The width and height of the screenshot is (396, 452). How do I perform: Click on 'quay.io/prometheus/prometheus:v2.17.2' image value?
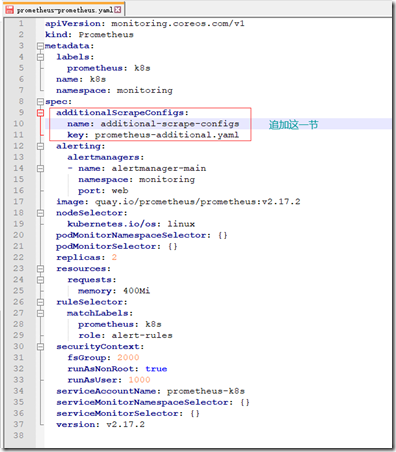point(198,202)
